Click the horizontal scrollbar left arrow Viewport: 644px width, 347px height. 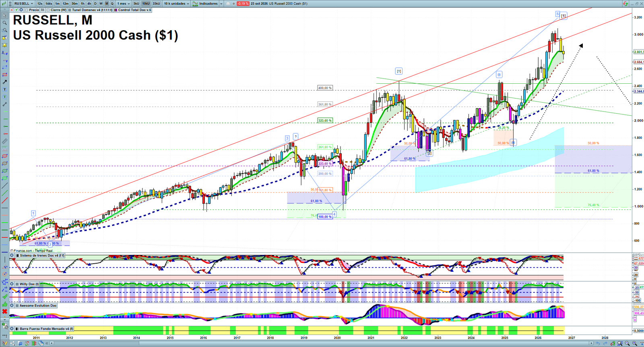(x=52, y=343)
